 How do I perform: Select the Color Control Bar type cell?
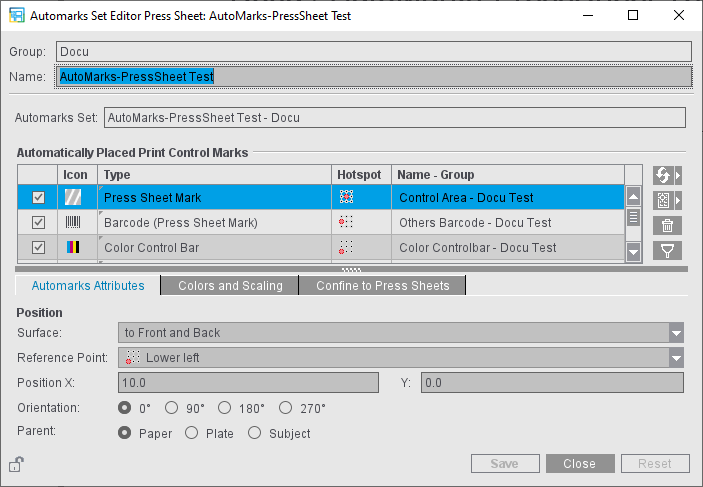tap(214, 248)
